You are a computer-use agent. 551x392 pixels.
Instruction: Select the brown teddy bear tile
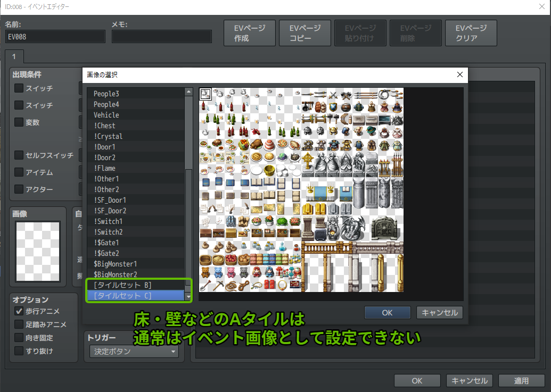[x=205, y=272]
